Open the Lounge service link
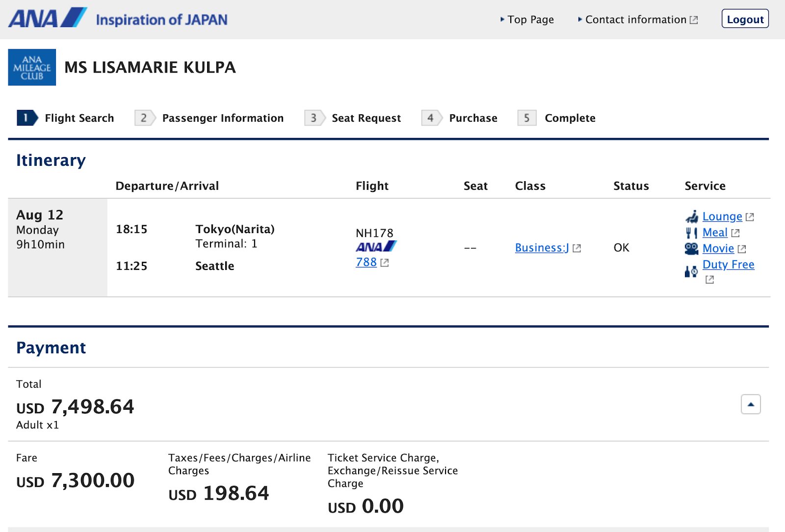Image resolution: width=785 pixels, height=532 pixels. pyautogui.click(x=722, y=216)
